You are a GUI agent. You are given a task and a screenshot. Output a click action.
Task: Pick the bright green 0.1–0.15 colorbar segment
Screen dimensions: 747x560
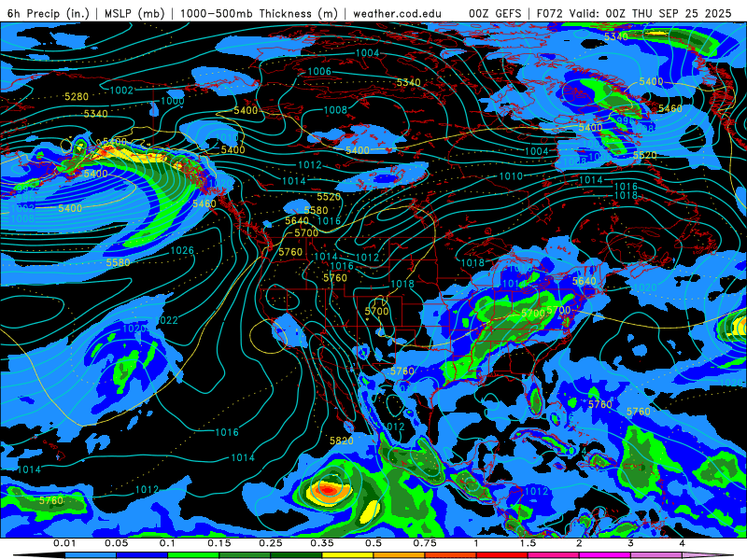coord(193,555)
